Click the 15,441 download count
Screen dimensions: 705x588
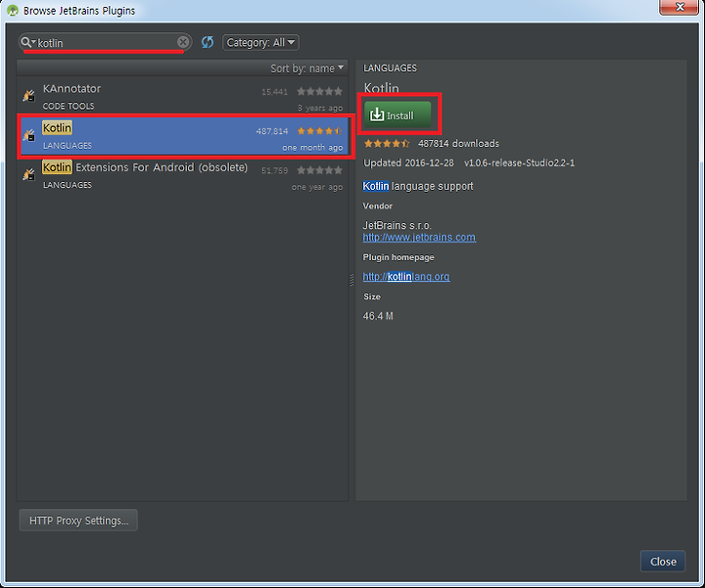coord(274,92)
